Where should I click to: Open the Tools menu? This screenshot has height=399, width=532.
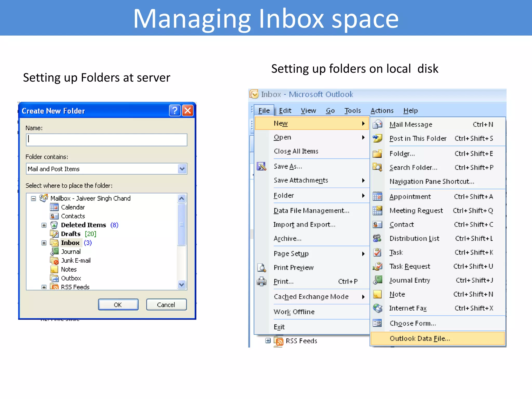pyautogui.click(x=353, y=111)
